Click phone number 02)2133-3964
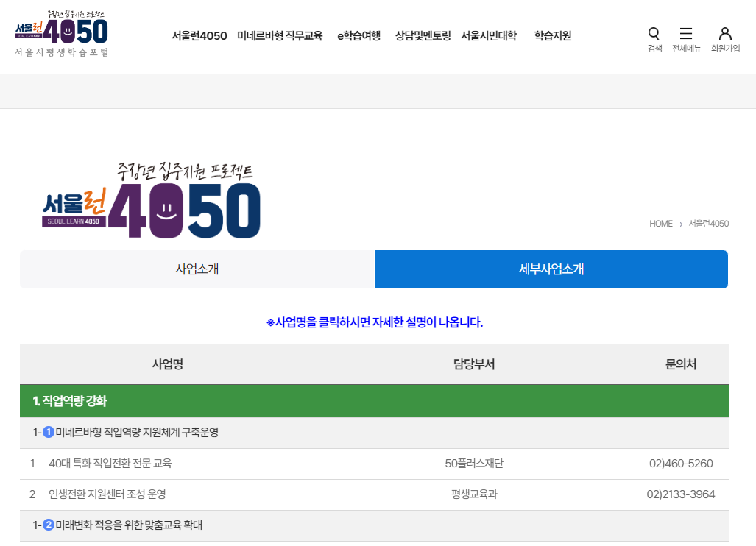756x546 pixels. coord(681,494)
